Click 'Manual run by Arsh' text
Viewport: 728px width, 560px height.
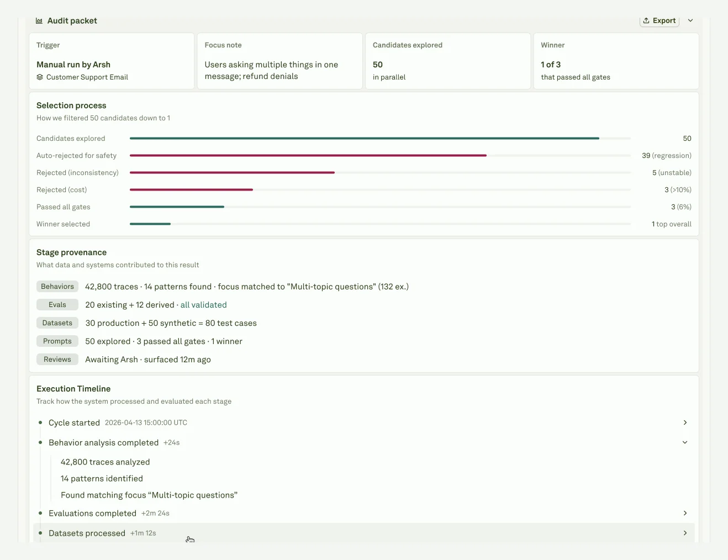(73, 65)
